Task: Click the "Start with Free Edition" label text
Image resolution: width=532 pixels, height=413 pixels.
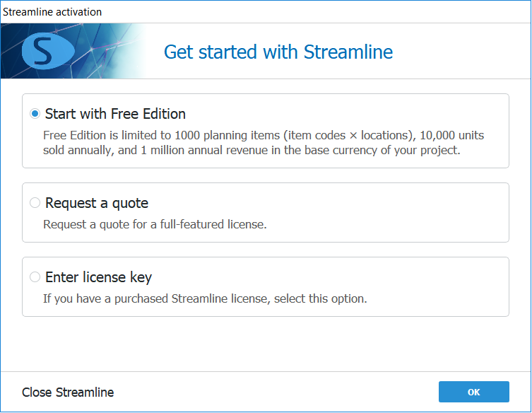Action: [115, 114]
